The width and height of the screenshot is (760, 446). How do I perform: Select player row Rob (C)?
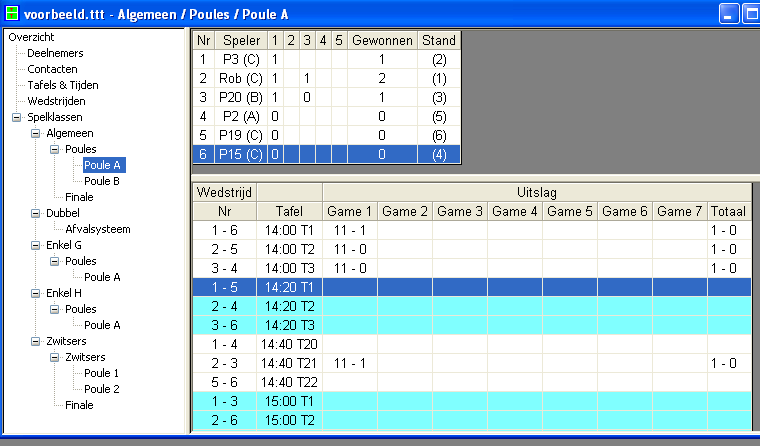pyautogui.click(x=240, y=78)
